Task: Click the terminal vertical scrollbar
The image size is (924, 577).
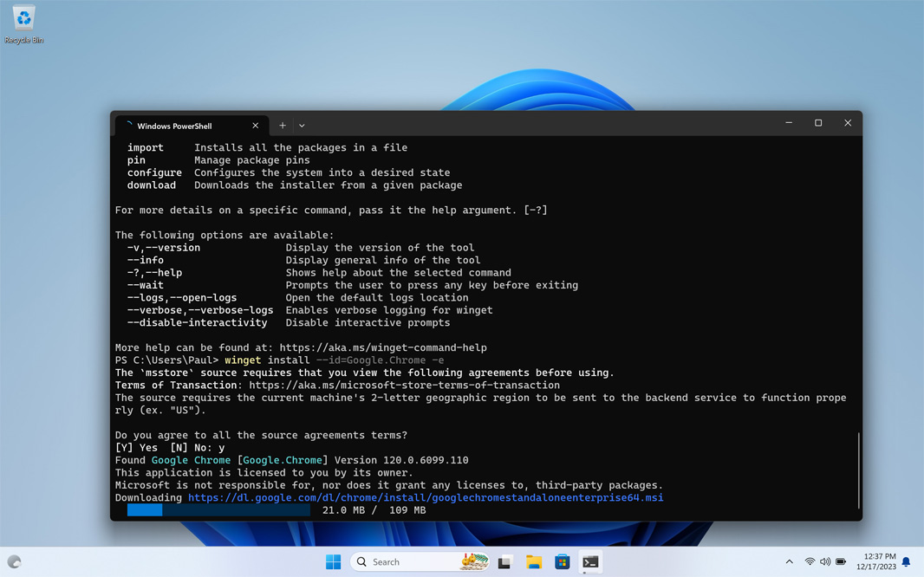Action: [x=858, y=470]
